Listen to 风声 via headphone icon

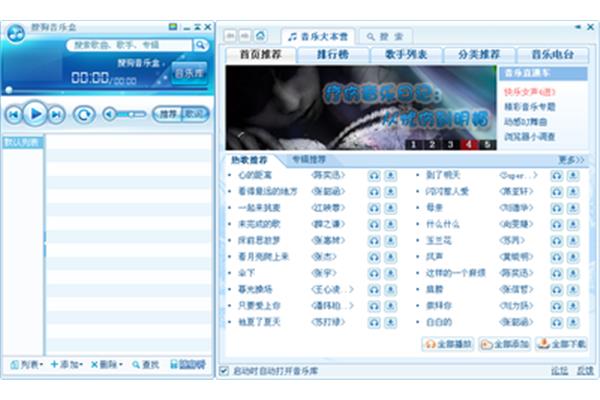tap(556, 257)
